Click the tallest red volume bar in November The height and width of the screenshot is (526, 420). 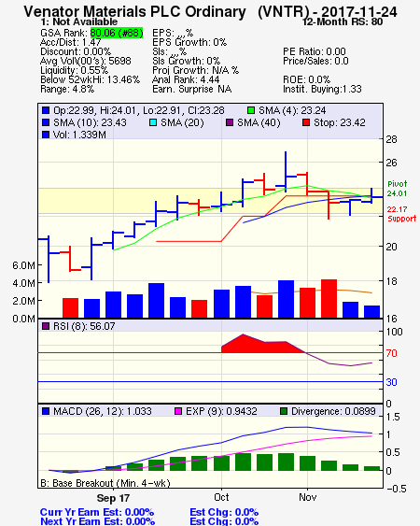pos(329,298)
